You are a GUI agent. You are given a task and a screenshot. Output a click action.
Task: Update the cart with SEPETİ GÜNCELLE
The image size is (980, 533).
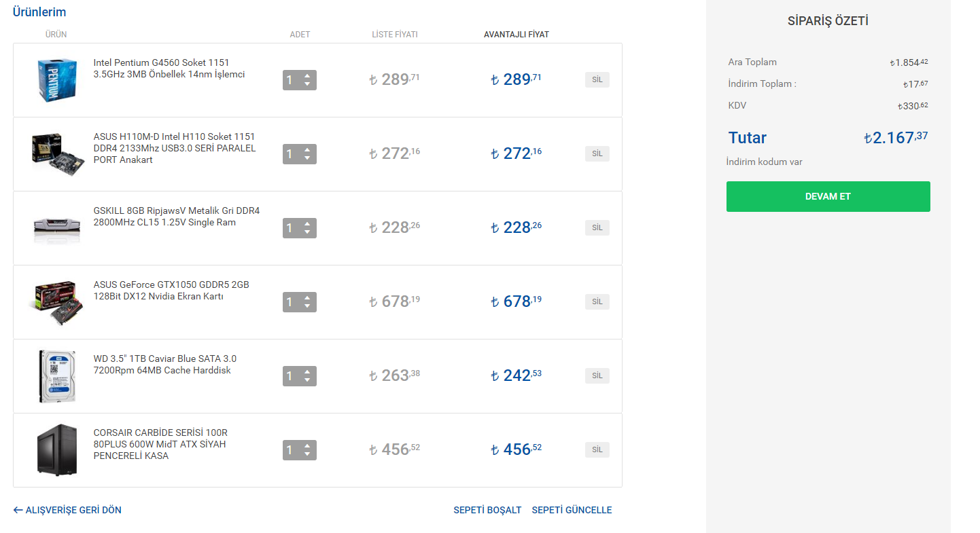click(572, 510)
